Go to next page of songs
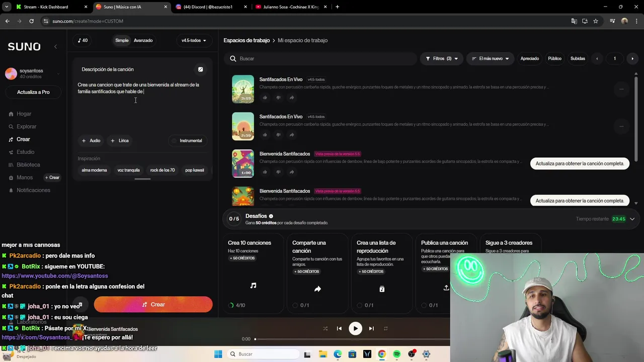The height and width of the screenshot is (362, 644). pos(632,58)
